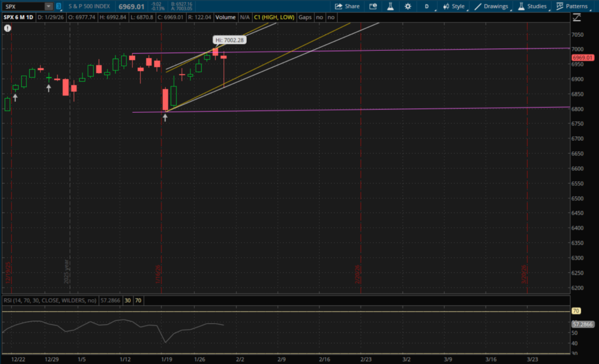Image resolution: width=599 pixels, height=364 pixels.
Task: Click the Gaps label in chart header
Action: [x=305, y=18]
